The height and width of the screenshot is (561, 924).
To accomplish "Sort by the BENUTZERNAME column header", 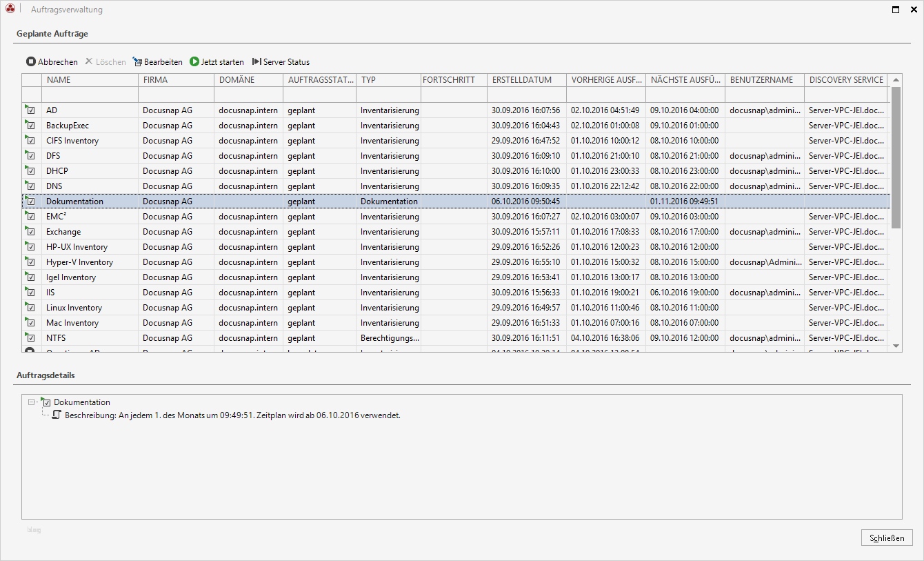I will pos(765,80).
